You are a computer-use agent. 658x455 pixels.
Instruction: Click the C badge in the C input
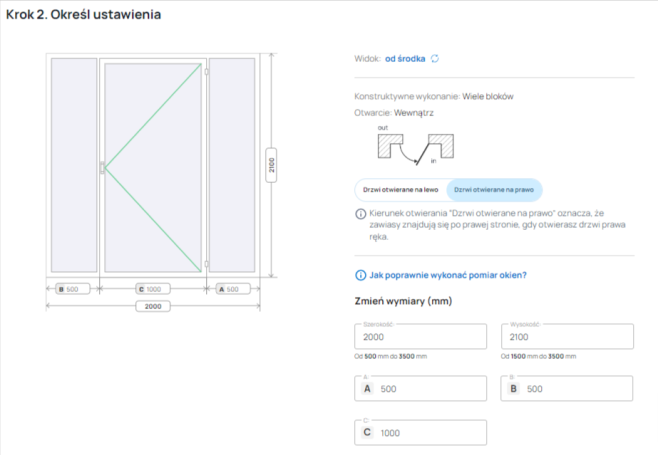click(x=367, y=432)
